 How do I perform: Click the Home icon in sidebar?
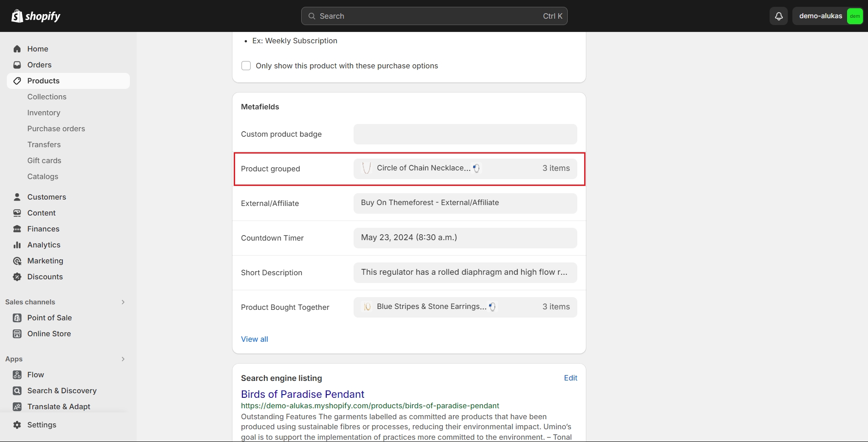pyautogui.click(x=17, y=49)
